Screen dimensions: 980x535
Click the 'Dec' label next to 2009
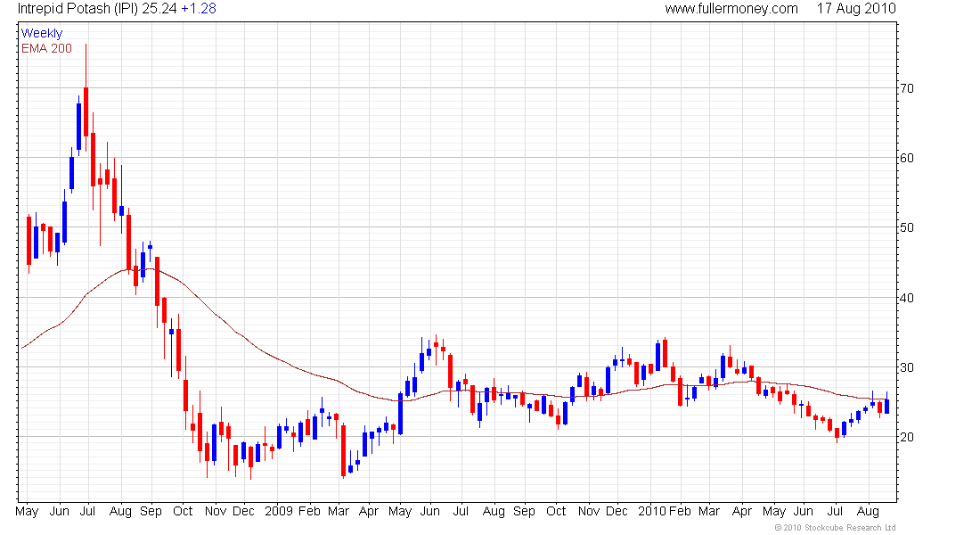pos(243,511)
